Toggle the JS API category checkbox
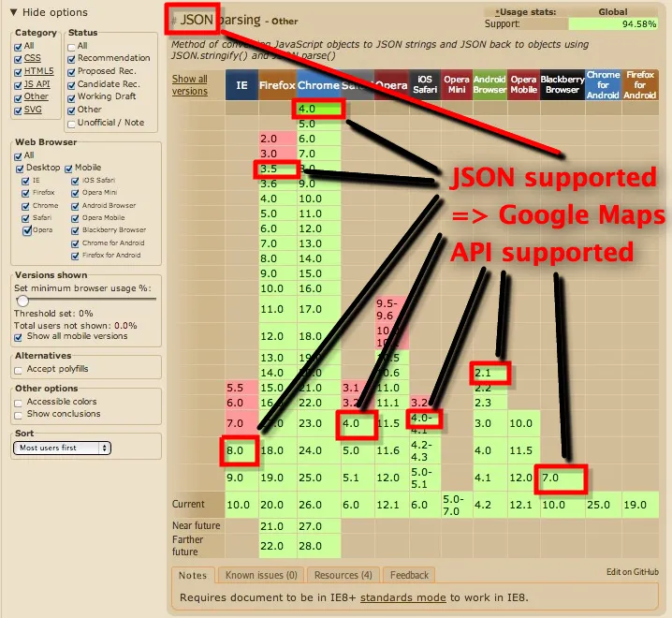Image resolution: width=672 pixels, height=618 pixels. [18, 85]
